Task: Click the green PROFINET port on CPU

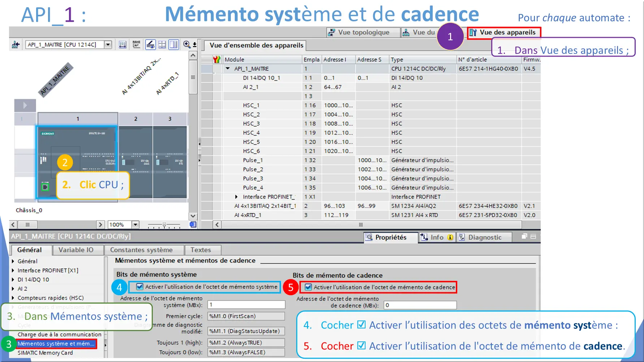Action: pos(45,187)
